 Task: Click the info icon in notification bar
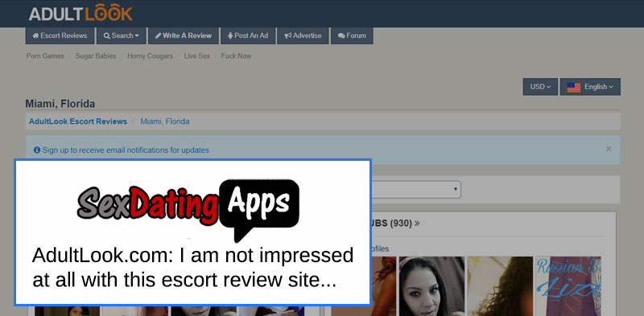point(37,150)
